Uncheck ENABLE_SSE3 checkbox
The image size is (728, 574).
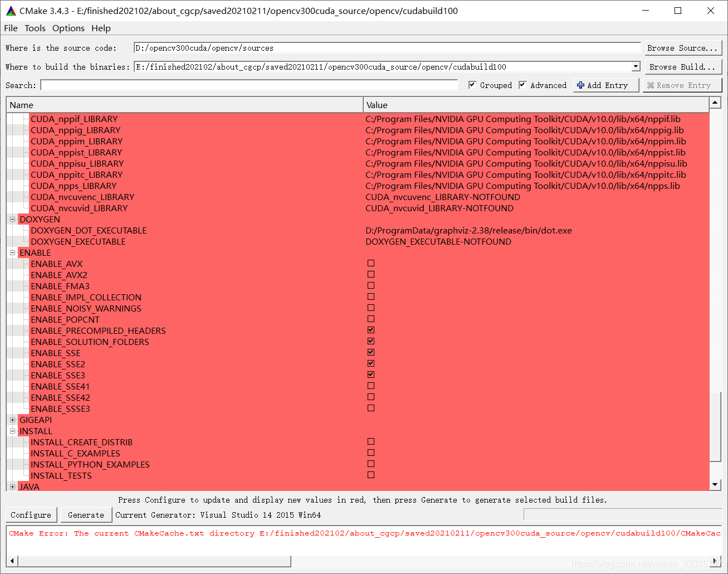pyautogui.click(x=371, y=374)
